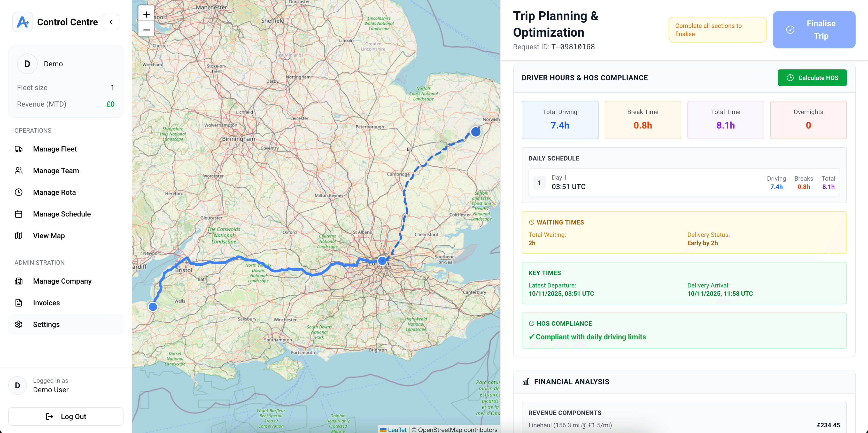Zoom in using the map plus button
This screenshot has height=433, width=868.
(146, 14)
